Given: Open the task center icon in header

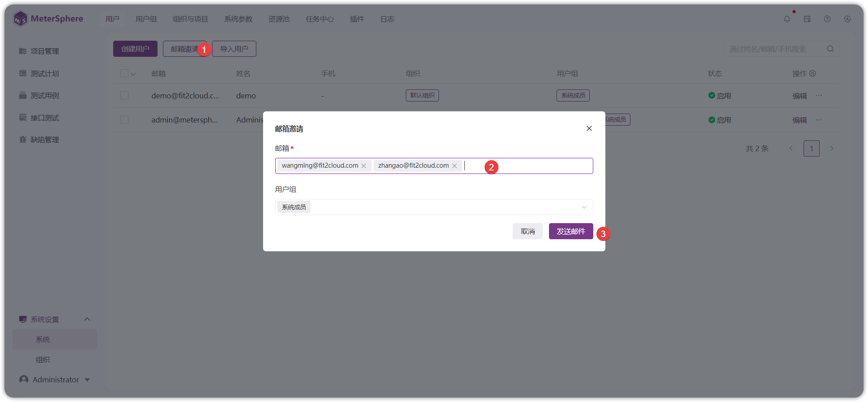Looking at the screenshot, I should 807,19.
